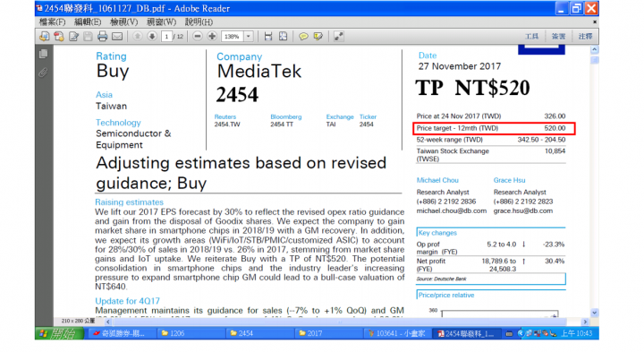The width and height of the screenshot is (644, 352).
Task: Open the 簽署 (Sign) pane
Action: tap(558, 37)
